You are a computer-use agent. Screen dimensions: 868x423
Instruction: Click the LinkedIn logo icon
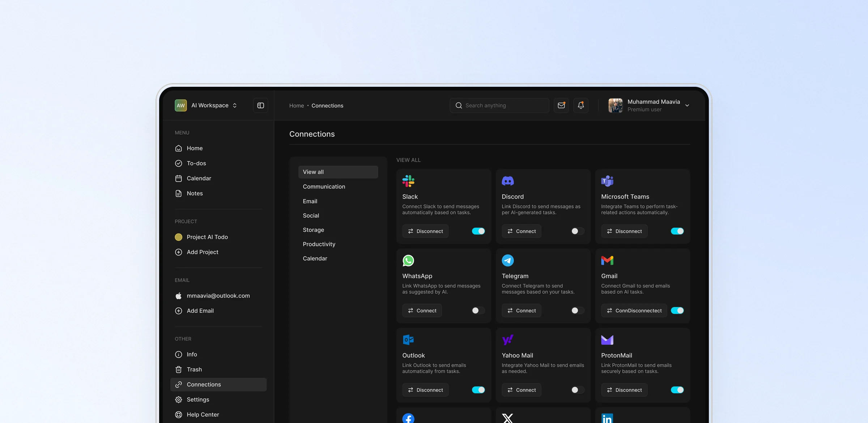click(607, 418)
